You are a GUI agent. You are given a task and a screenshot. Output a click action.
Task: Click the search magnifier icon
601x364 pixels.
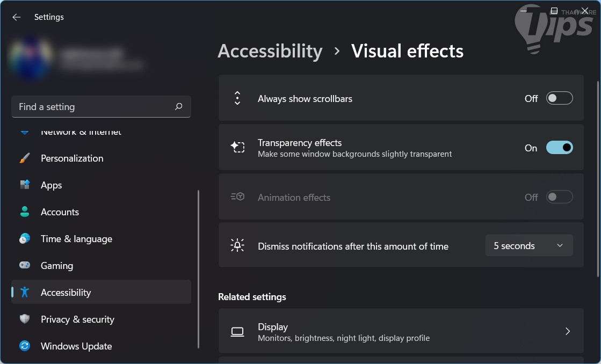point(179,107)
